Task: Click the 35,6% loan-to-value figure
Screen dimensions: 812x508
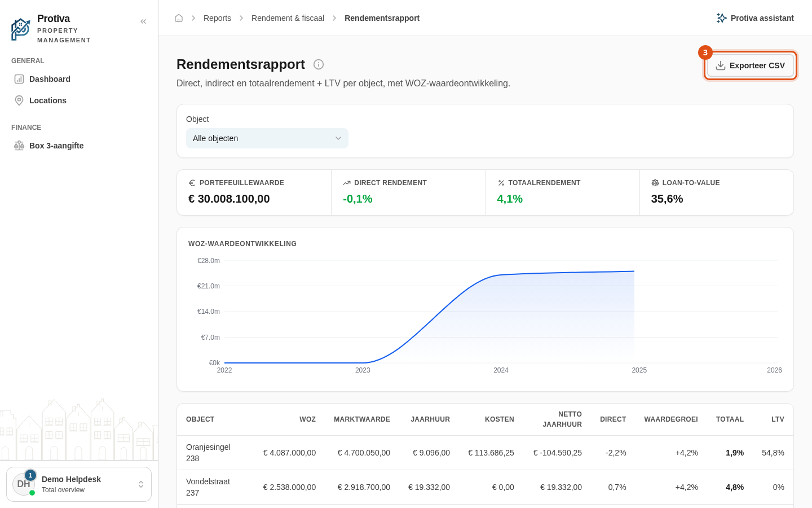Action: click(x=667, y=199)
